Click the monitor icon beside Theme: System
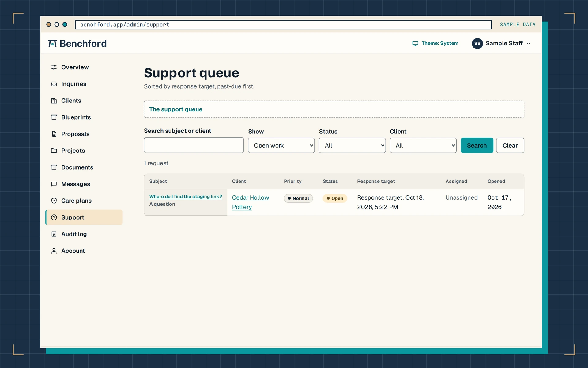This screenshot has height=368, width=588. tap(415, 44)
